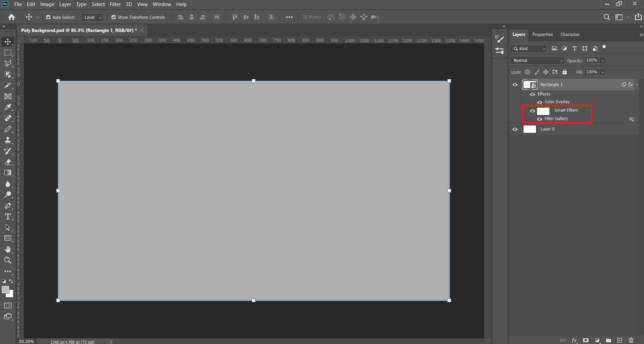Viewport: 644px width, 344px height.
Task: Activate the Zoom tool in toolbar
Action: point(8,260)
